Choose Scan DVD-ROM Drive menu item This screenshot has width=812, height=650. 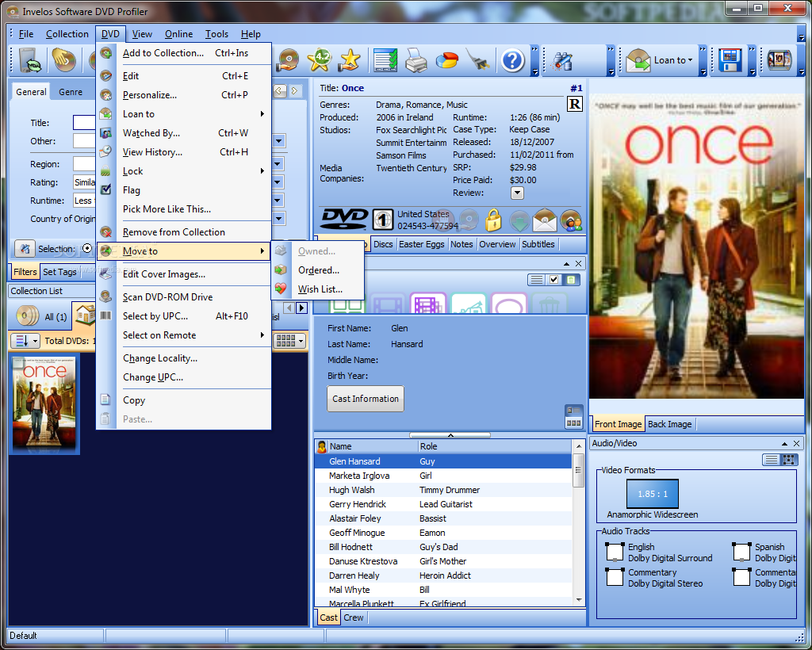pyautogui.click(x=183, y=297)
